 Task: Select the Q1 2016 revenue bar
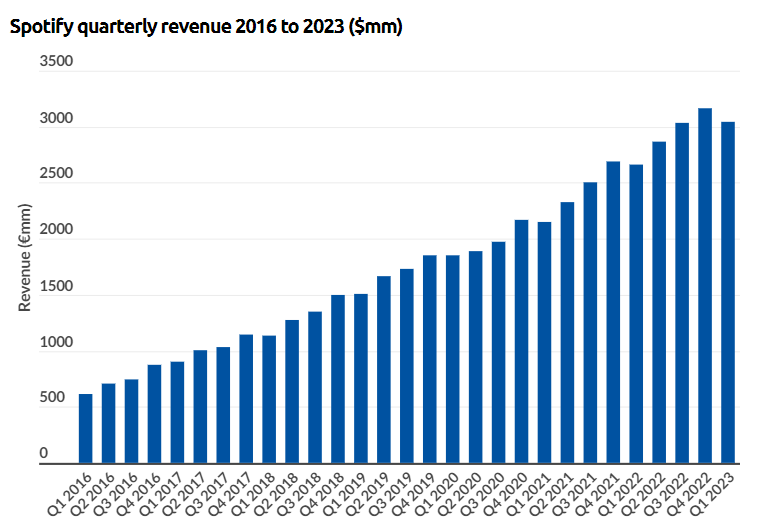coord(86,429)
